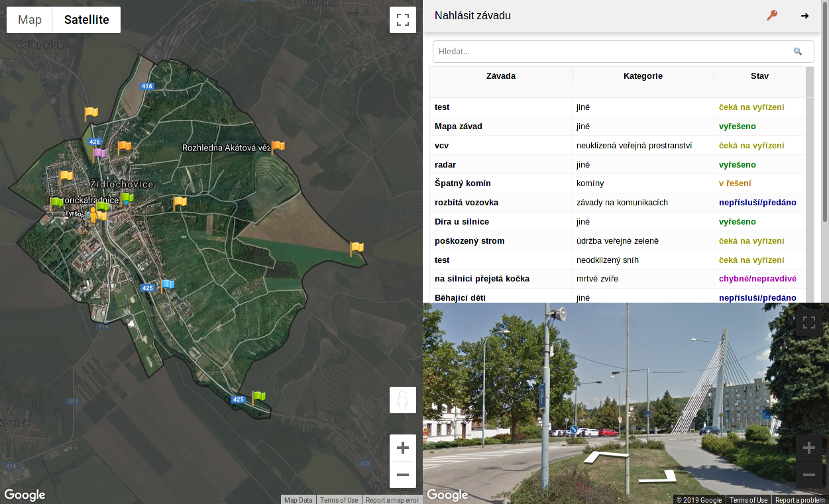Open the Terms of Use map link
The height and width of the screenshot is (504, 829).
click(339, 500)
